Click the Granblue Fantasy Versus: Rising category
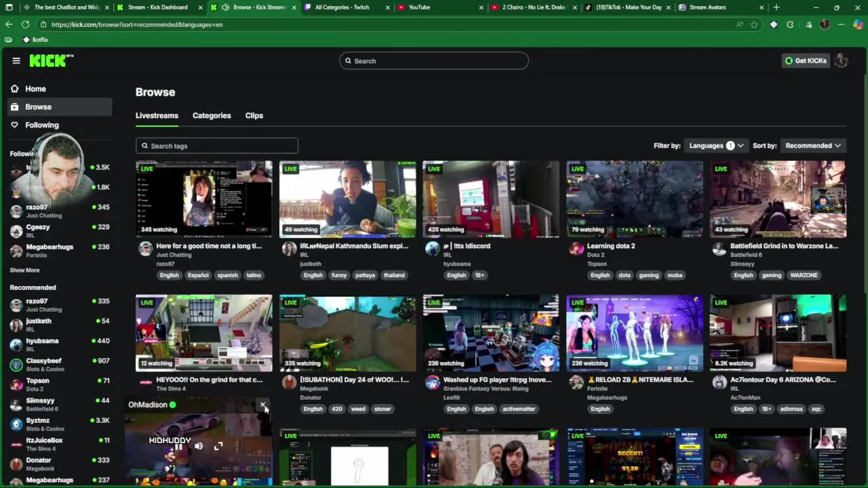The image size is (868, 488). click(486, 389)
